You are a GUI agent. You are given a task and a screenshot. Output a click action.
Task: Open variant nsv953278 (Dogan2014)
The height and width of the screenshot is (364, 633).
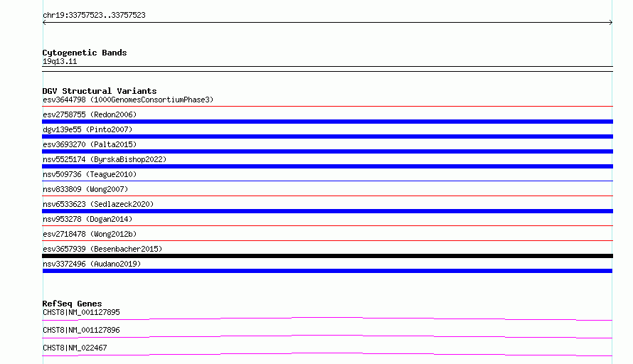pyautogui.click(x=87, y=219)
